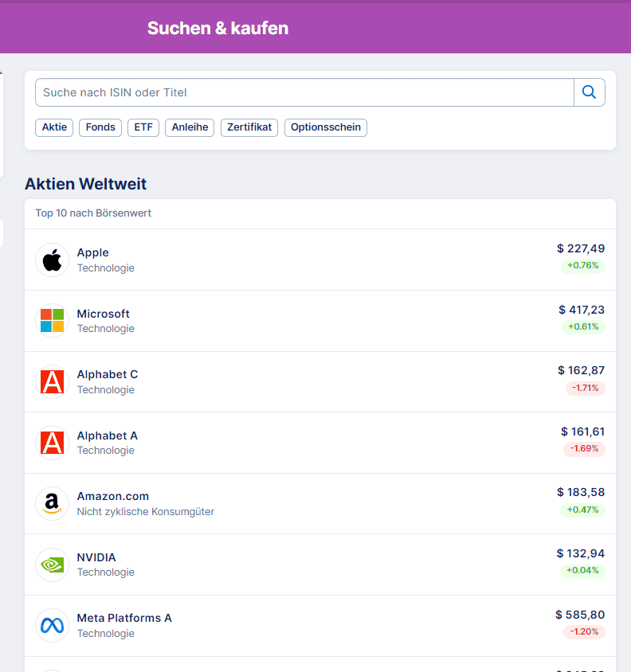
Task: Click 'Nicht zyklische Konsumgüter' sector label
Action: coord(146,512)
